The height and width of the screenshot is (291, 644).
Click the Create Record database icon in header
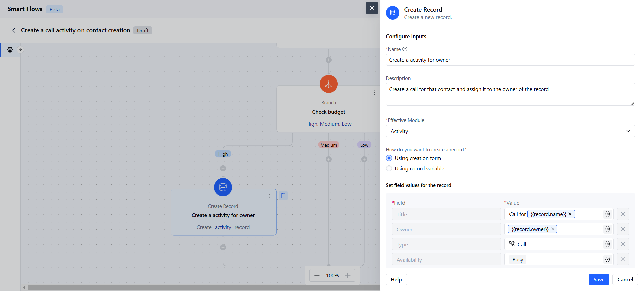(x=392, y=13)
